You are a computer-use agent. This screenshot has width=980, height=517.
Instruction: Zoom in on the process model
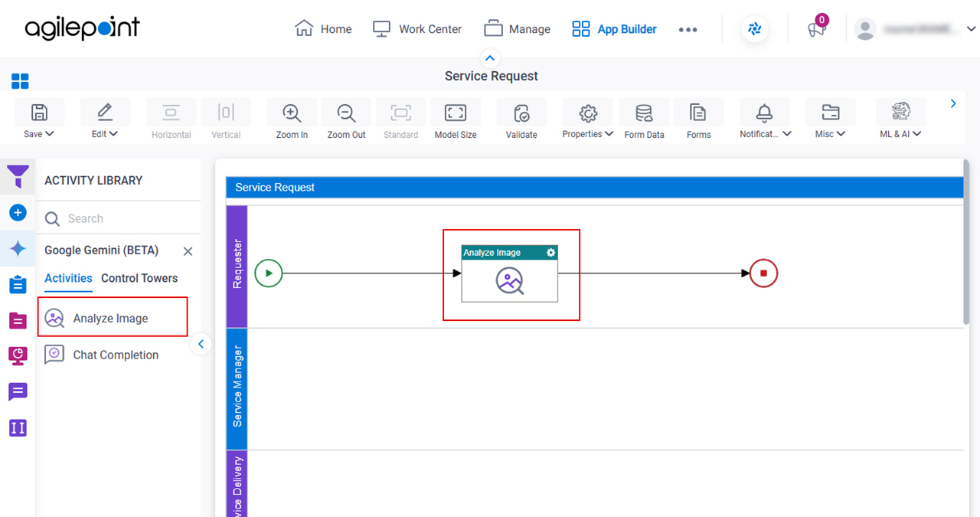click(x=292, y=113)
